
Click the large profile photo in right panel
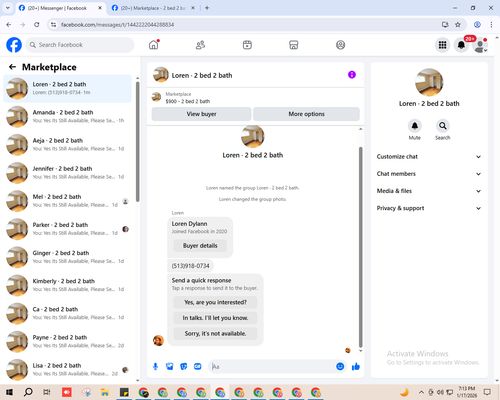[429, 82]
